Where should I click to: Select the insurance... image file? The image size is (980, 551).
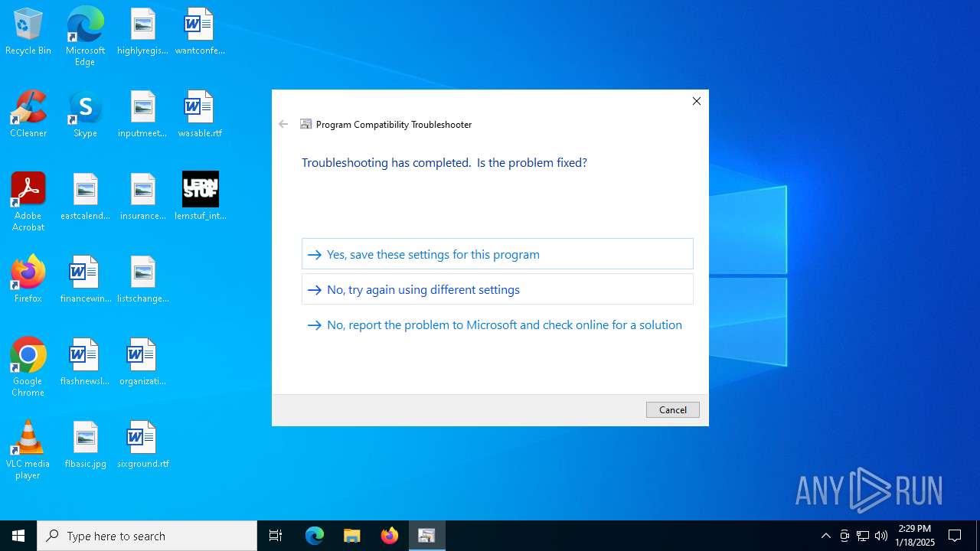pyautogui.click(x=142, y=197)
